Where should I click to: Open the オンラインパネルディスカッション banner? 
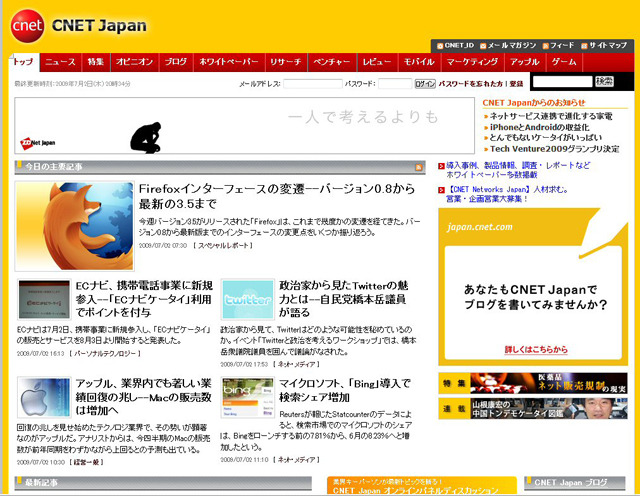(x=422, y=486)
